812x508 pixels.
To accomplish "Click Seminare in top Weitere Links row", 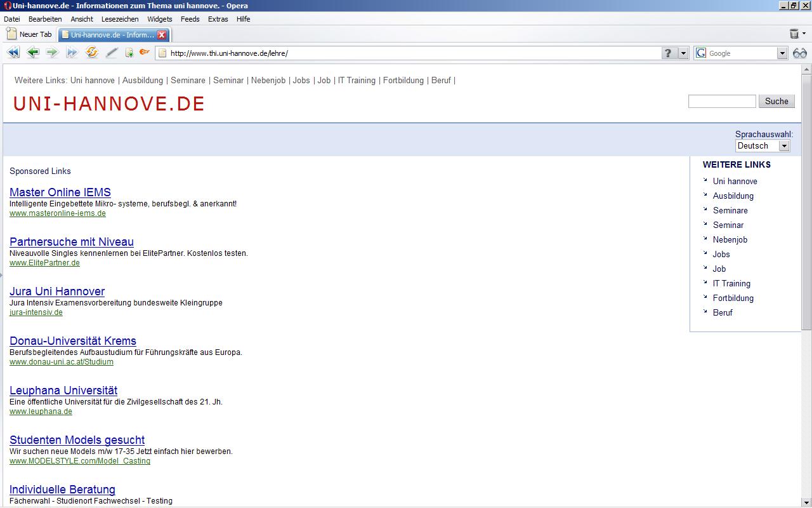I will (x=188, y=81).
